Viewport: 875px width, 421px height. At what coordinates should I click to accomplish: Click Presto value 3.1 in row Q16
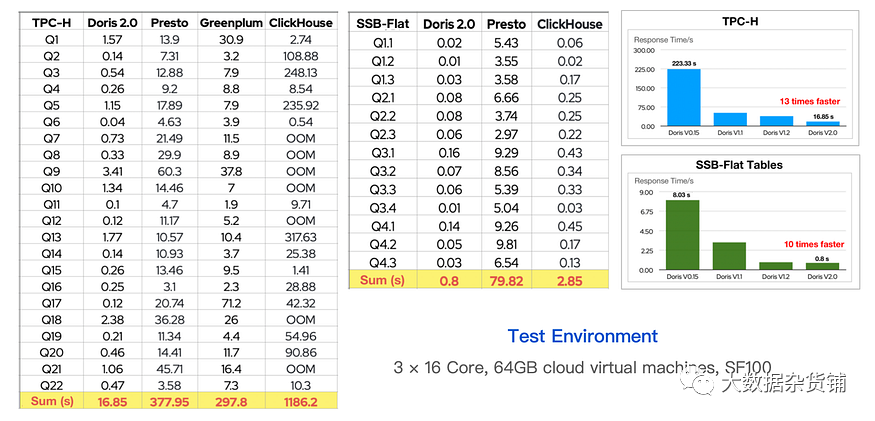pos(170,287)
